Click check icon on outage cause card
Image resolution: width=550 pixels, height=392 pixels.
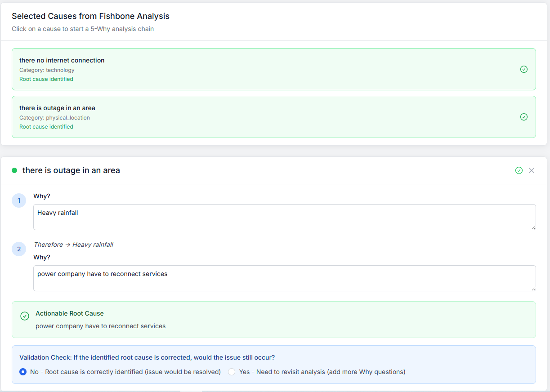point(523,117)
